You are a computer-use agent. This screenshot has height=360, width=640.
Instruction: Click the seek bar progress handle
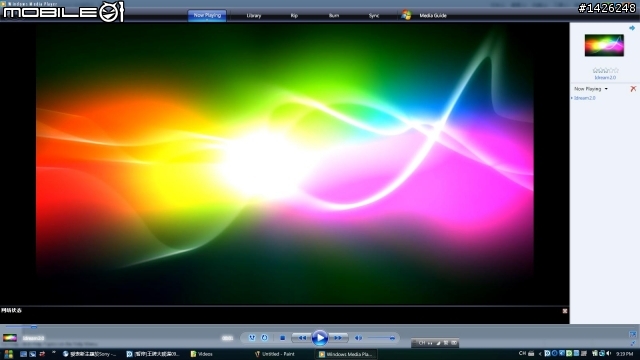pos(34,327)
